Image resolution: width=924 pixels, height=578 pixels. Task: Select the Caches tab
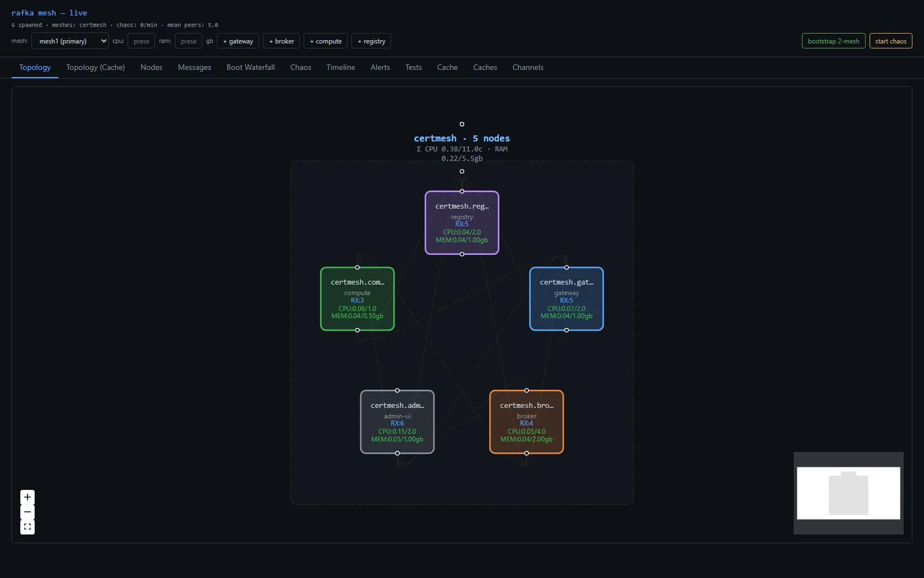pyautogui.click(x=485, y=67)
